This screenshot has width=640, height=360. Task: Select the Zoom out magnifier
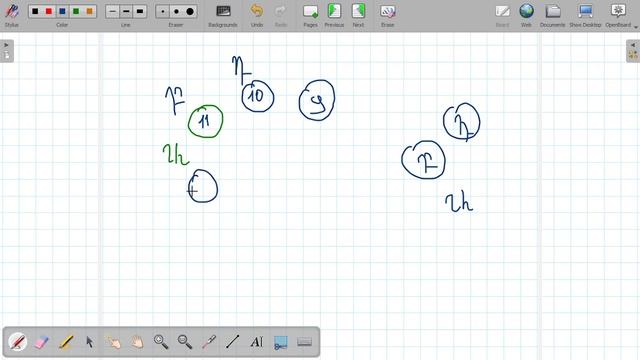tap(185, 342)
